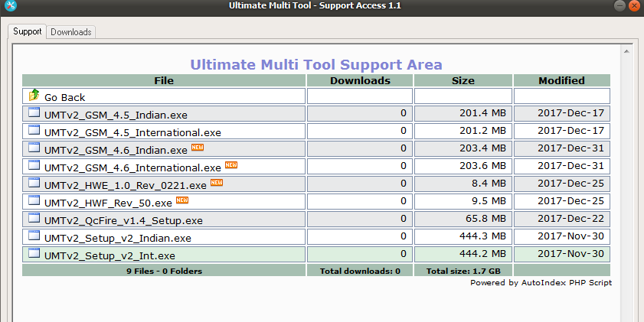This screenshot has height=322, width=644.
Task: Switch to the Support tab
Action: [x=27, y=31]
